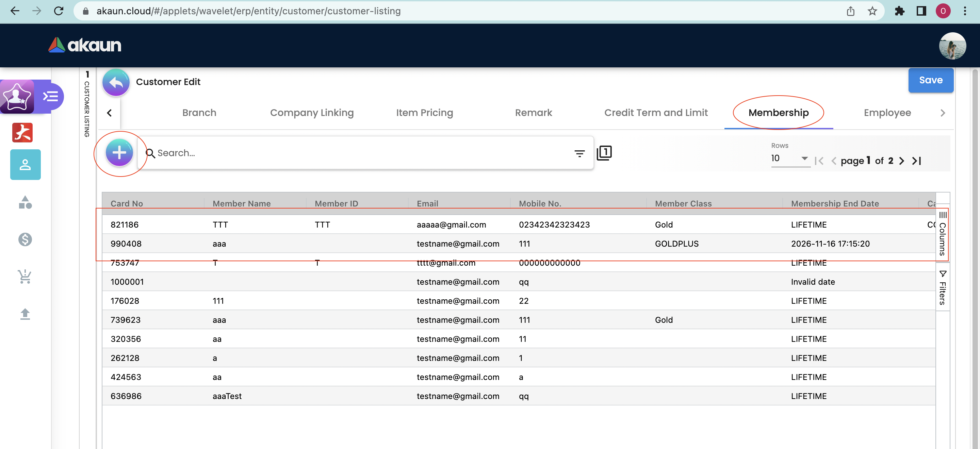Image resolution: width=980 pixels, height=449 pixels.
Task: Select the row with card number 739623
Action: point(126,320)
